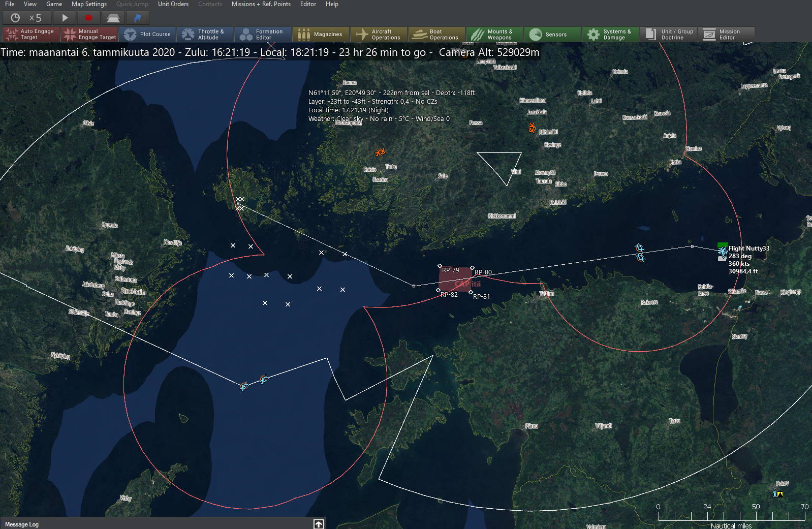
Task: Open the Formation Editor
Action: [263, 35]
